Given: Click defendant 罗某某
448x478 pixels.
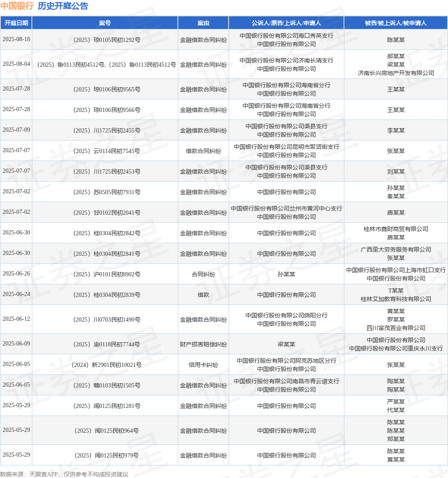Looking at the screenshot, I should coord(396,320).
